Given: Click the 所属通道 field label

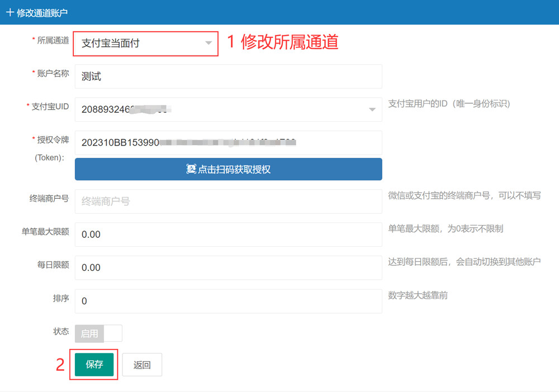Looking at the screenshot, I should (53, 40).
